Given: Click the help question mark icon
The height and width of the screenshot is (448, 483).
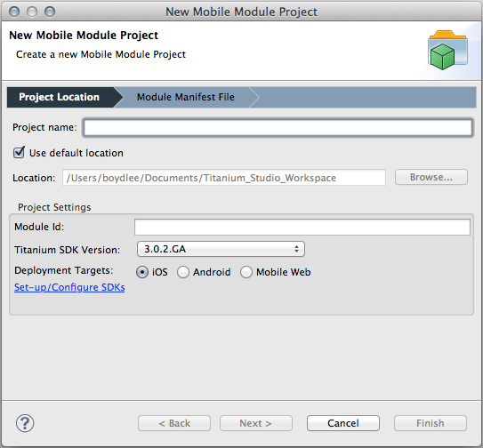Looking at the screenshot, I should tap(25, 423).
